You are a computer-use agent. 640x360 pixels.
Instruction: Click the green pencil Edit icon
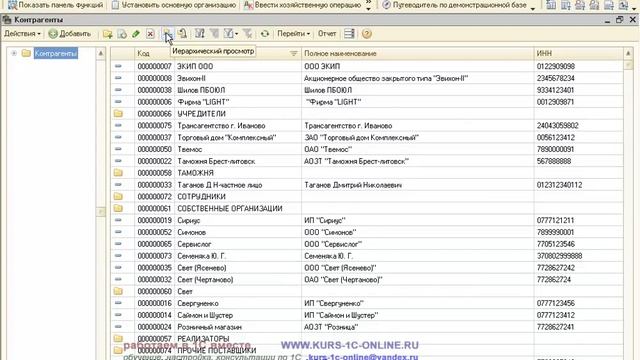point(136,34)
